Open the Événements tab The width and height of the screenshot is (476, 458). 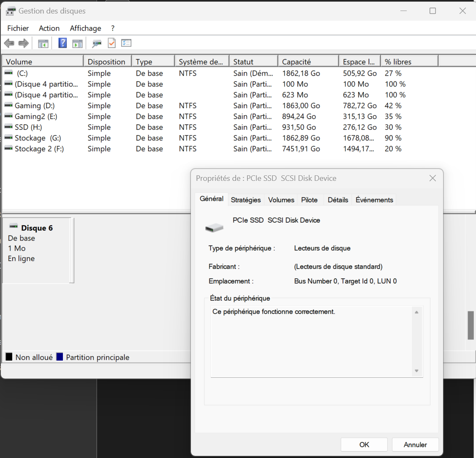(374, 200)
